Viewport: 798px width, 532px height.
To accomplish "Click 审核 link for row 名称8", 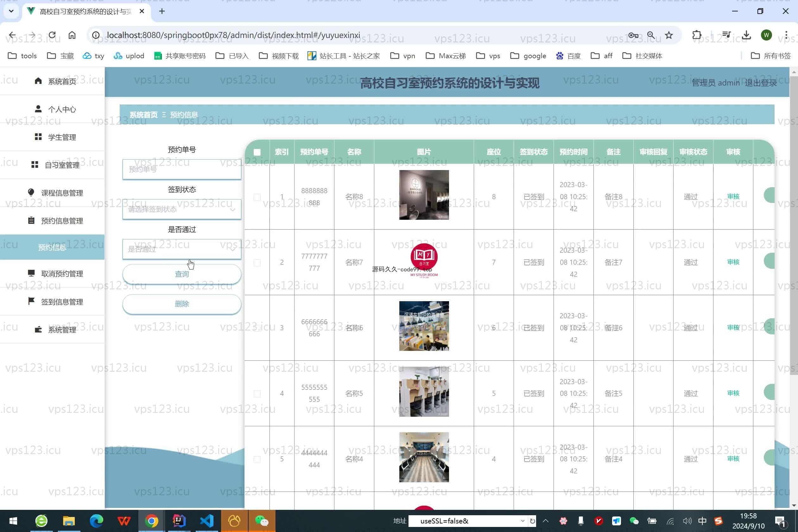I will click(733, 196).
